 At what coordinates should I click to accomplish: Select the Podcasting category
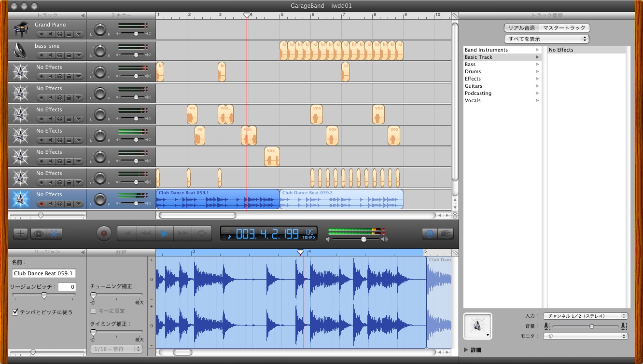[502, 93]
